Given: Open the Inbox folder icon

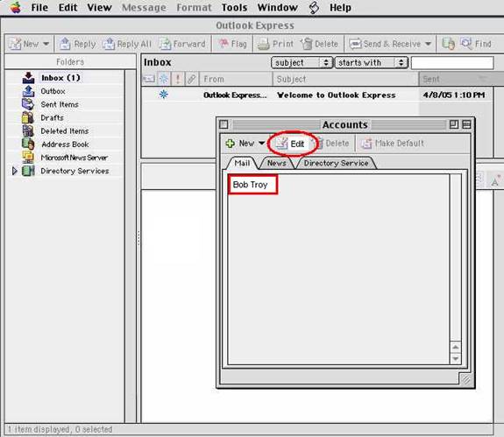Looking at the screenshot, I should (29, 78).
